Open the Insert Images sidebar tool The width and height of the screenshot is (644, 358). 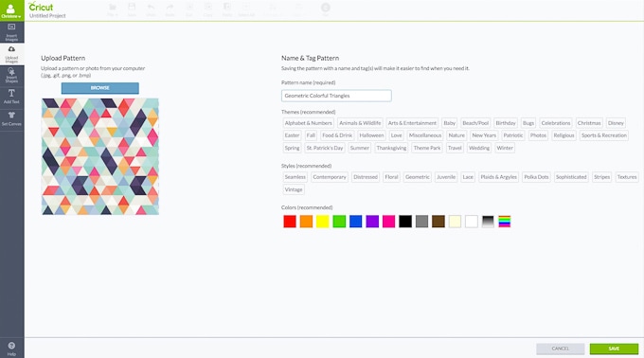point(11,32)
